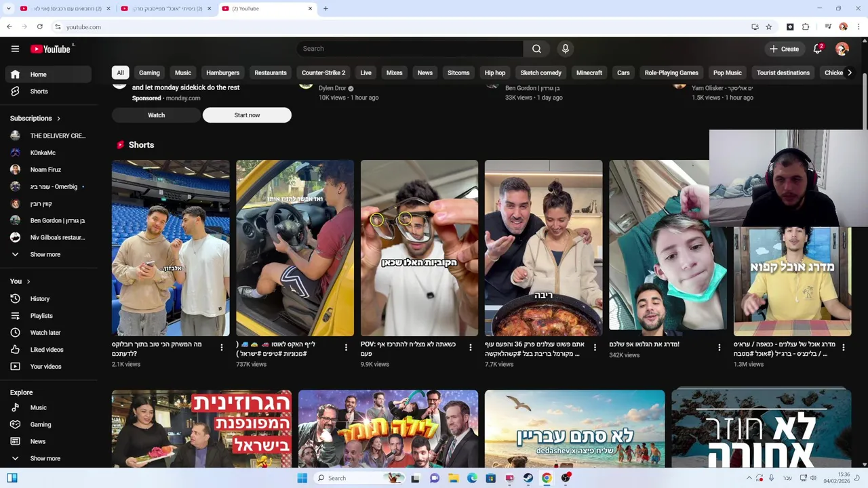This screenshot has height=488, width=868.
Task: Open options for the 7.7K views short
Action: (x=595, y=348)
